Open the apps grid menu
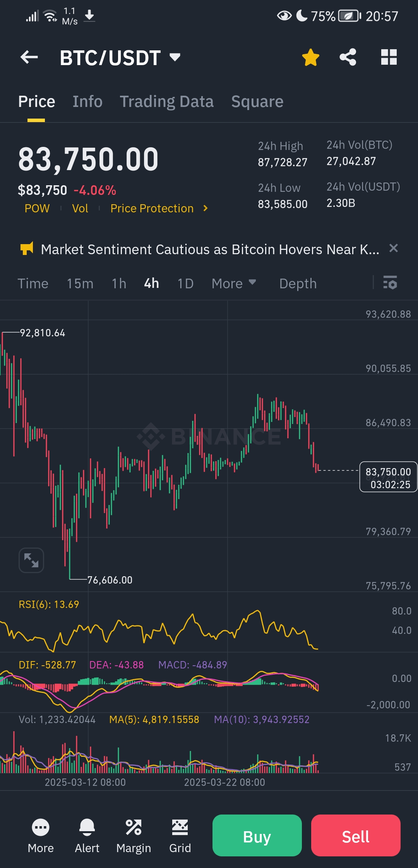The image size is (418, 868). (x=389, y=57)
